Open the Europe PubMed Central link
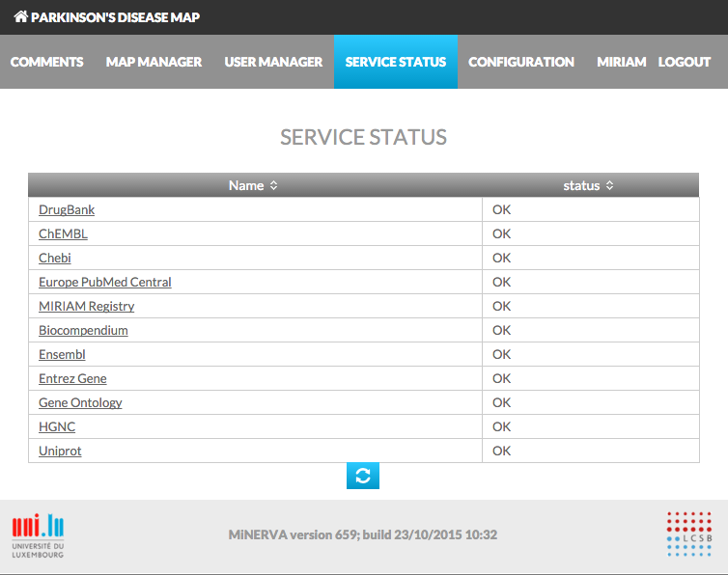 point(105,282)
